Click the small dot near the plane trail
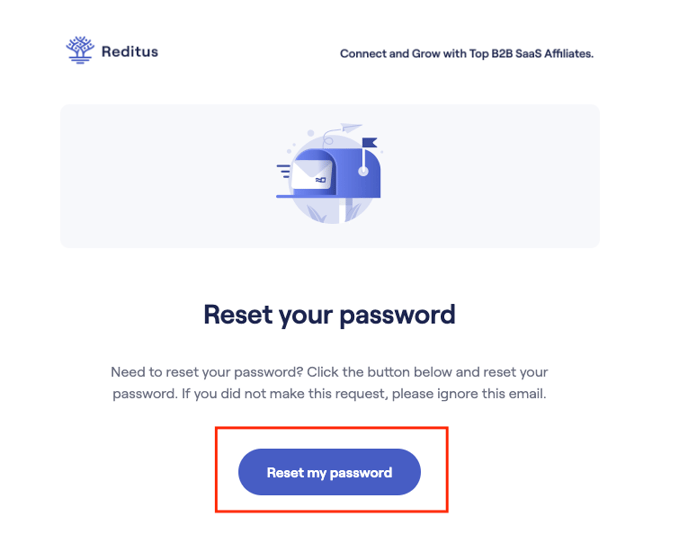 [311, 132]
